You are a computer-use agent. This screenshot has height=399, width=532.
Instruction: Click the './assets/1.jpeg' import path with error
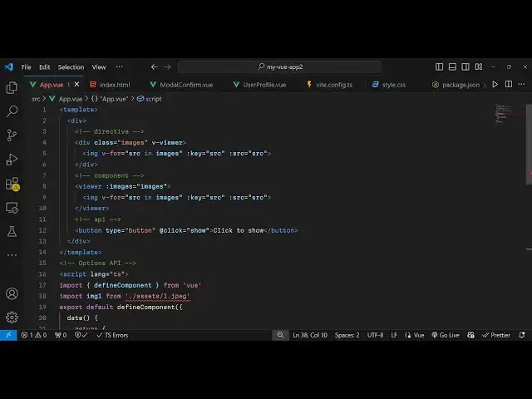click(157, 296)
